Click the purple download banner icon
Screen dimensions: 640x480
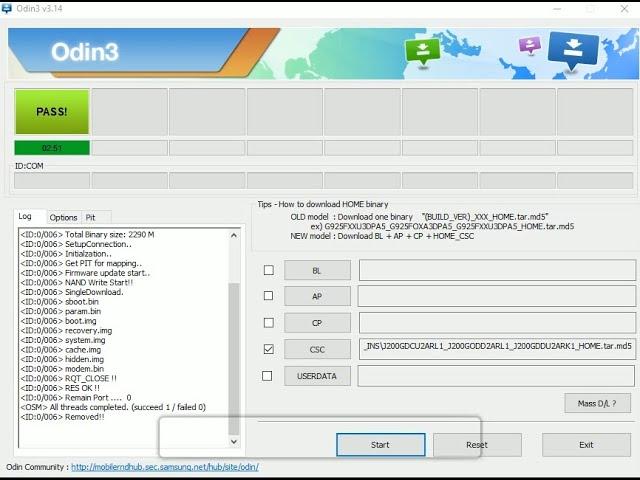pyautogui.click(x=530, y=45)
